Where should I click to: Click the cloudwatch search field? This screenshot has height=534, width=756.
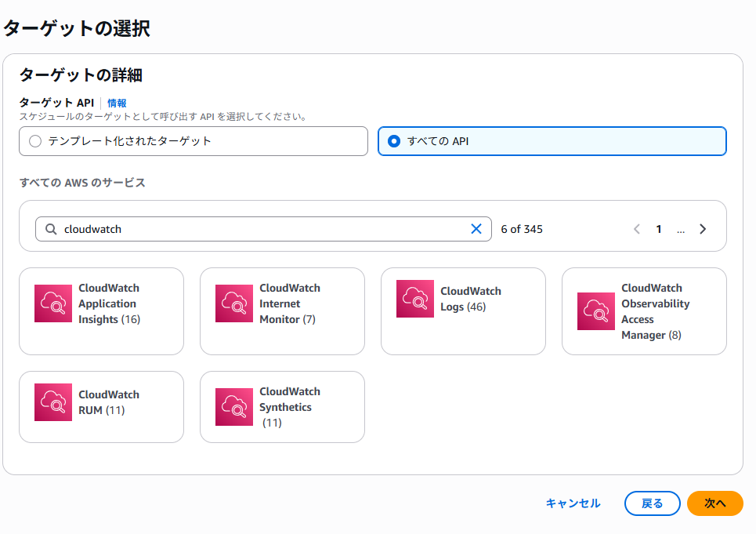tap(263, 229)
